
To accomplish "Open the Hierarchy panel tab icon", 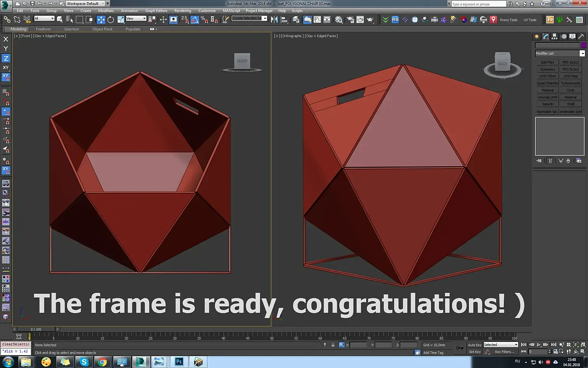I will coord(554,36).
